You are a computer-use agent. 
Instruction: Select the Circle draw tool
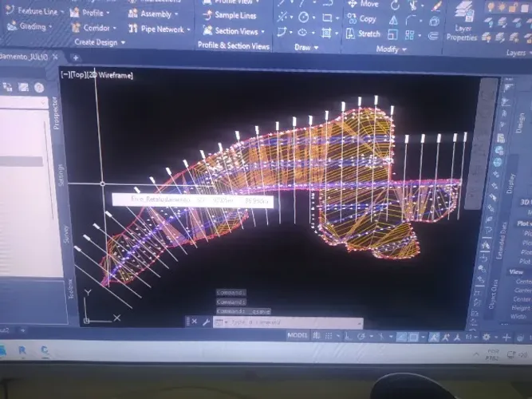303,17
